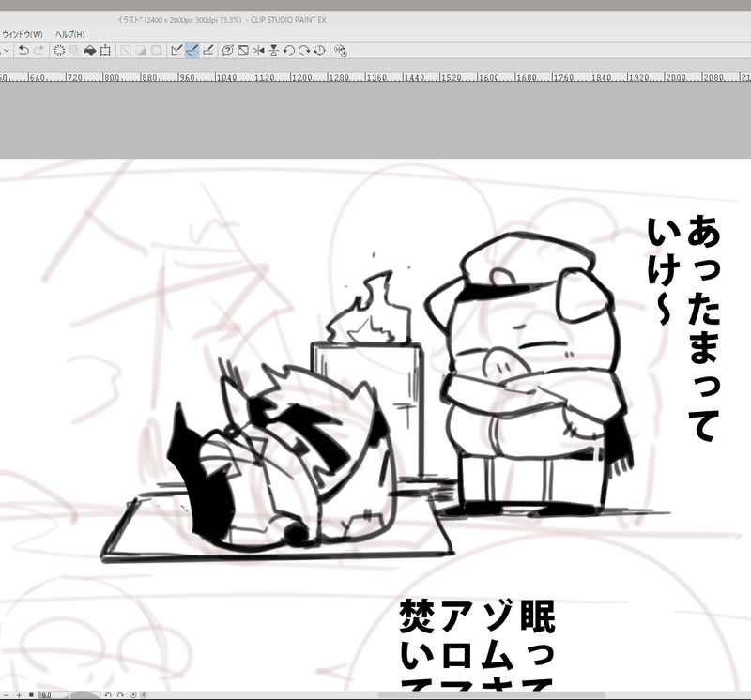
Task: Click the horizontal scrollbar thumb
Action: [x=491, y=694]
